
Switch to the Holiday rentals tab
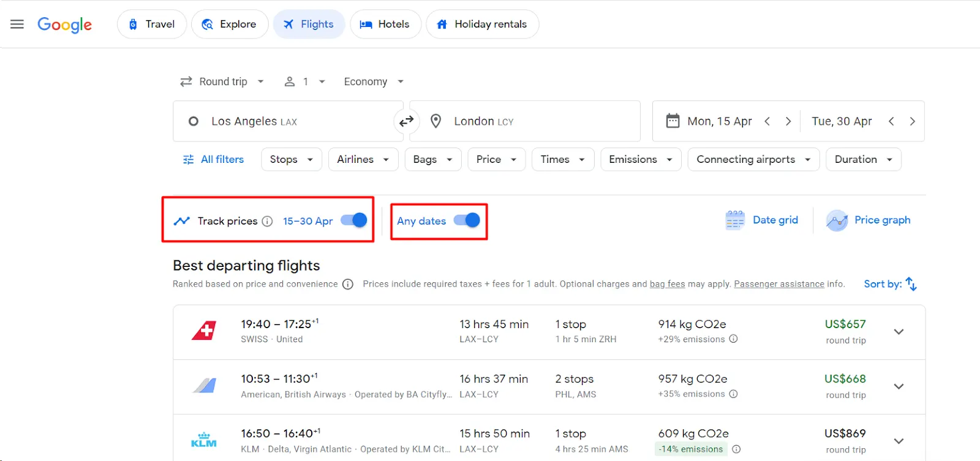click(x=482, y=24)
